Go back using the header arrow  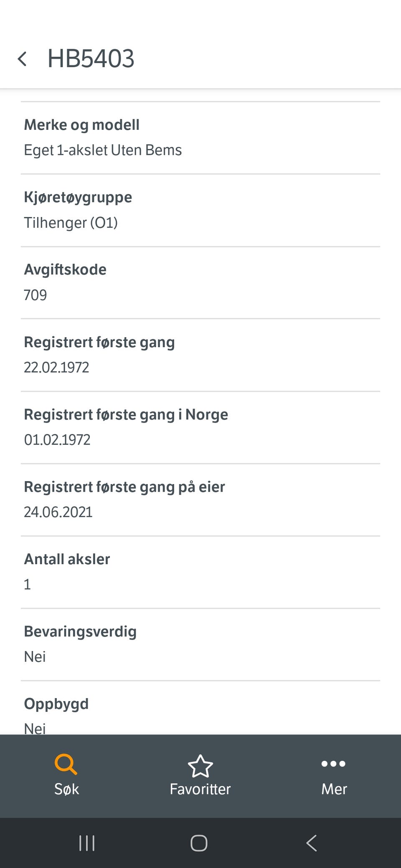coord(22,59)
